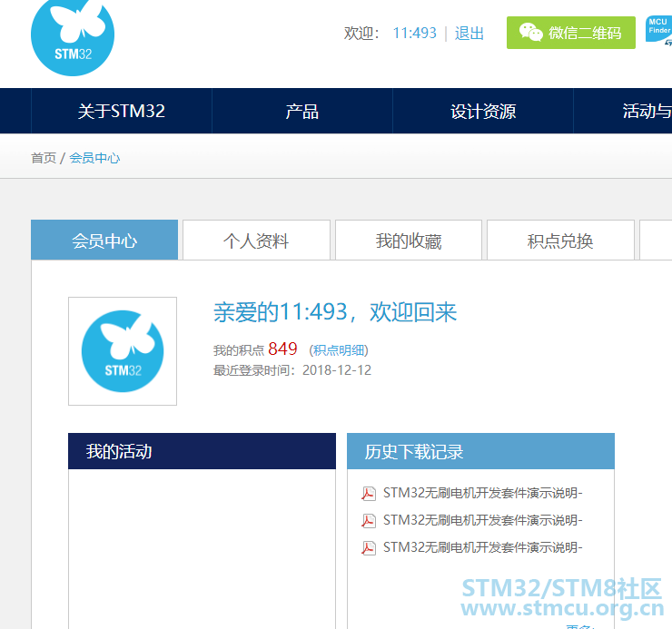Click PDF icon of third download record
This screenshot has height=629, width=672.
[369, 547]
